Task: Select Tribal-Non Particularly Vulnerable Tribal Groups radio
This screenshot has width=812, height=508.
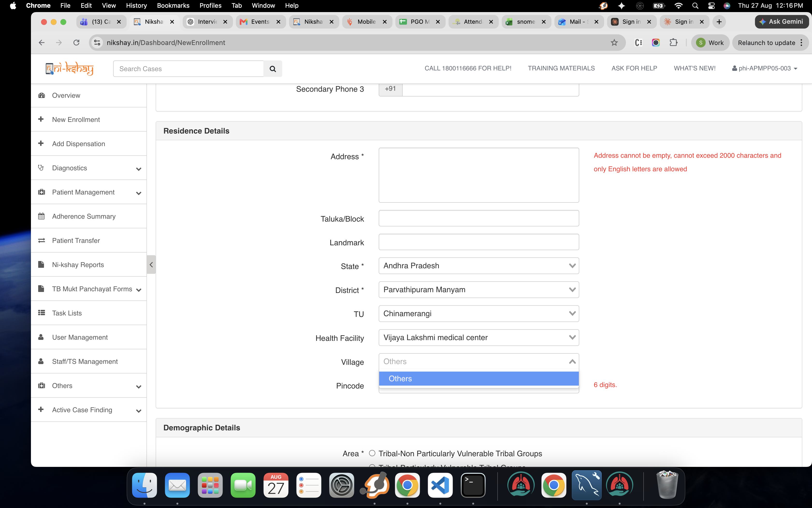Action: 372,453
